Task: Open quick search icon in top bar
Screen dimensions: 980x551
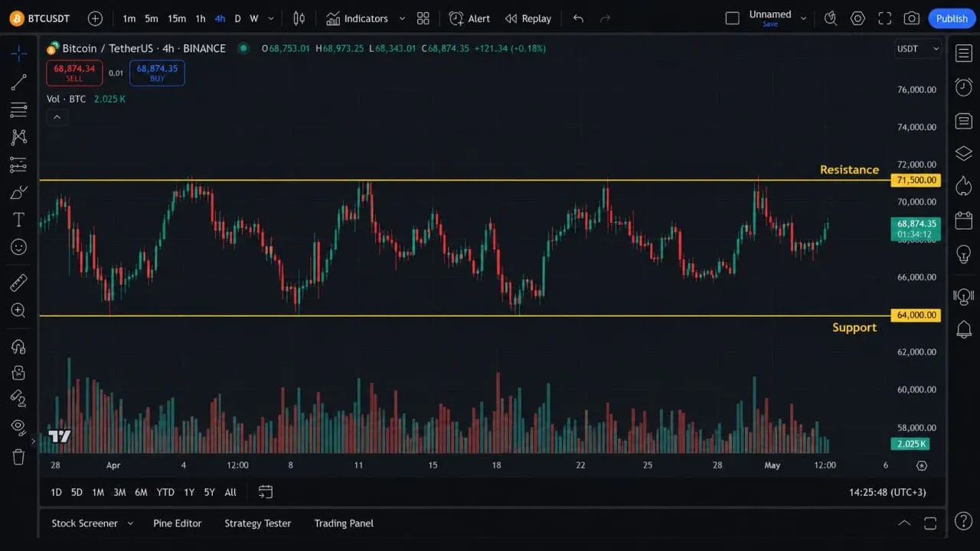Action: [831, 18]
